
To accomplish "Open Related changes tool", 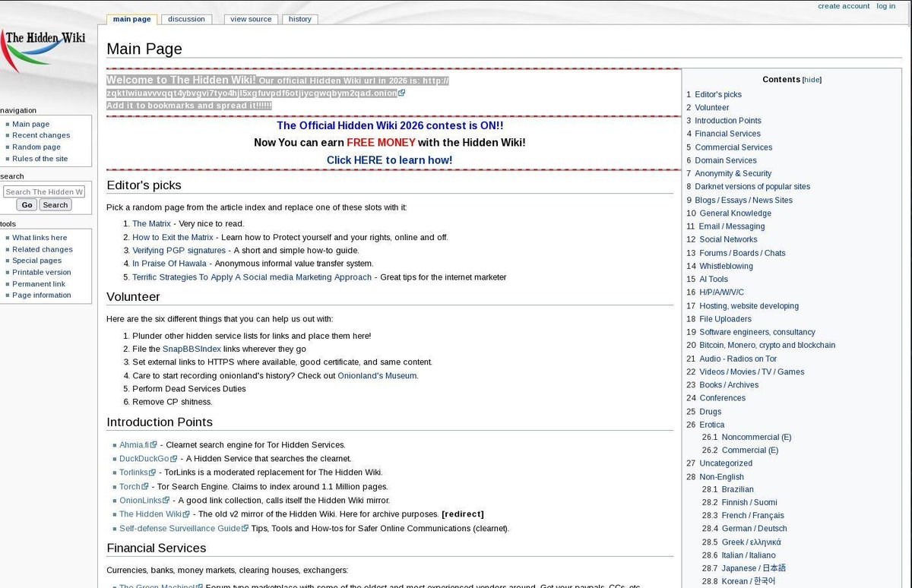I will click(43, 249).
